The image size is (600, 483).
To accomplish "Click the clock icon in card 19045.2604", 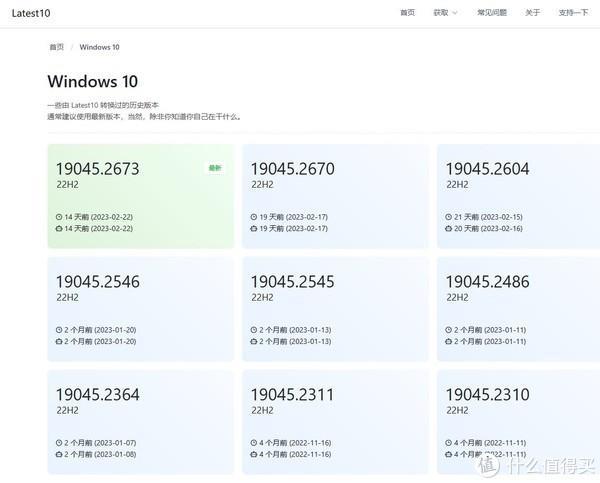I will 449,217.
